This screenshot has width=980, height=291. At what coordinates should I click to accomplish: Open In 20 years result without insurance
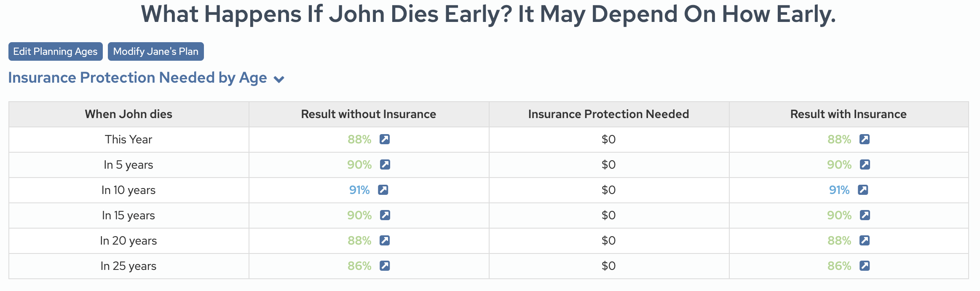384,240
